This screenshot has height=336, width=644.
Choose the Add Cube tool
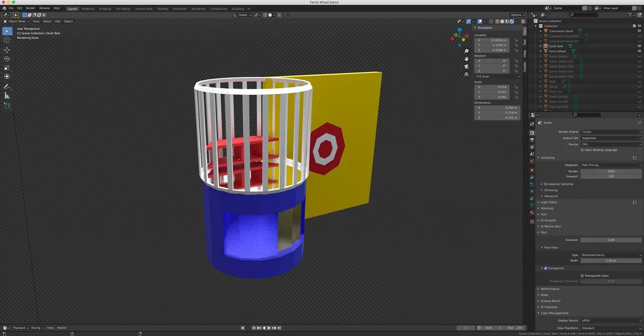point(7,106)
